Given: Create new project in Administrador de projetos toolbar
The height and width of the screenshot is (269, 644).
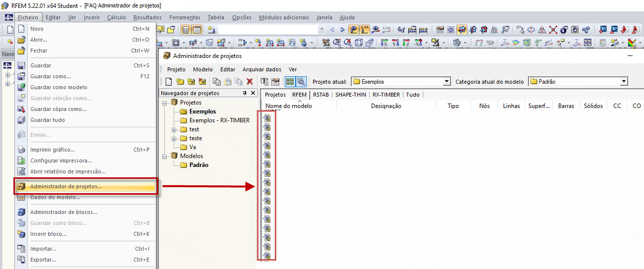Looking at the screenshot, I should [x=180, y=82].
